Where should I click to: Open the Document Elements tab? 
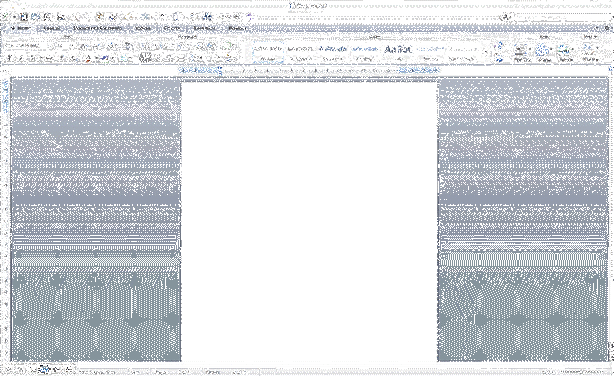[x=98, y=29]
